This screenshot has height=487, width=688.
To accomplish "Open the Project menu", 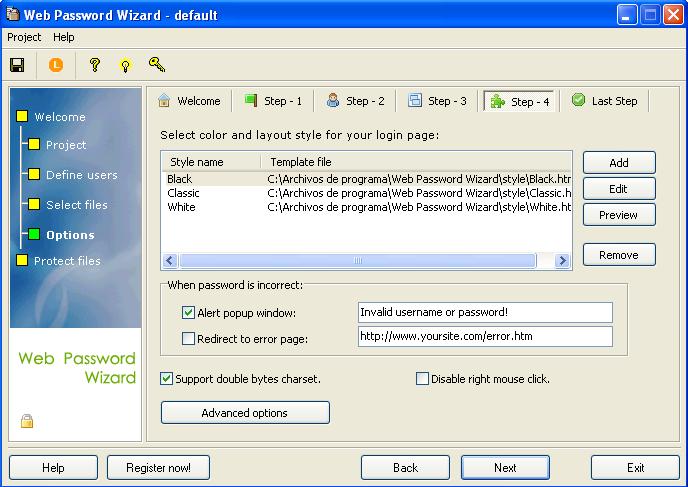I will 24,37.
